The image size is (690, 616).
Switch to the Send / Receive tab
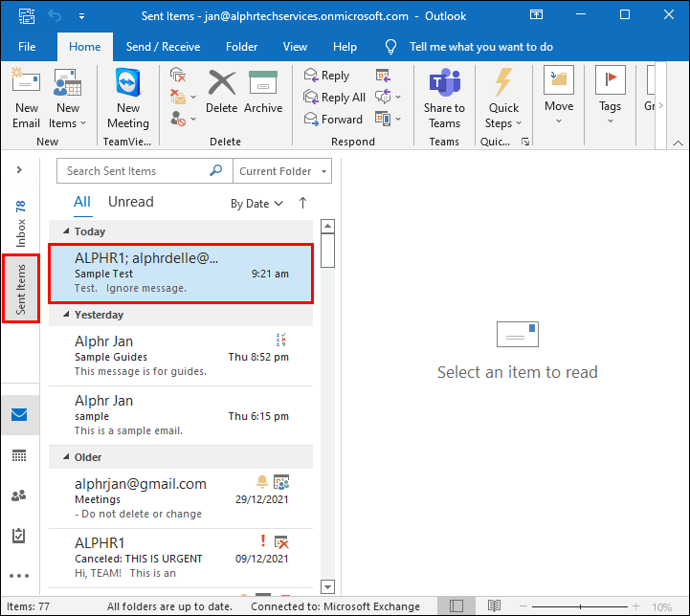[163, 47]
